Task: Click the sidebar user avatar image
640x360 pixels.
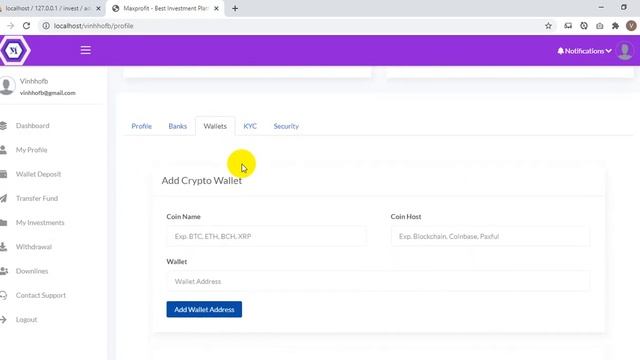Action: 7,86
